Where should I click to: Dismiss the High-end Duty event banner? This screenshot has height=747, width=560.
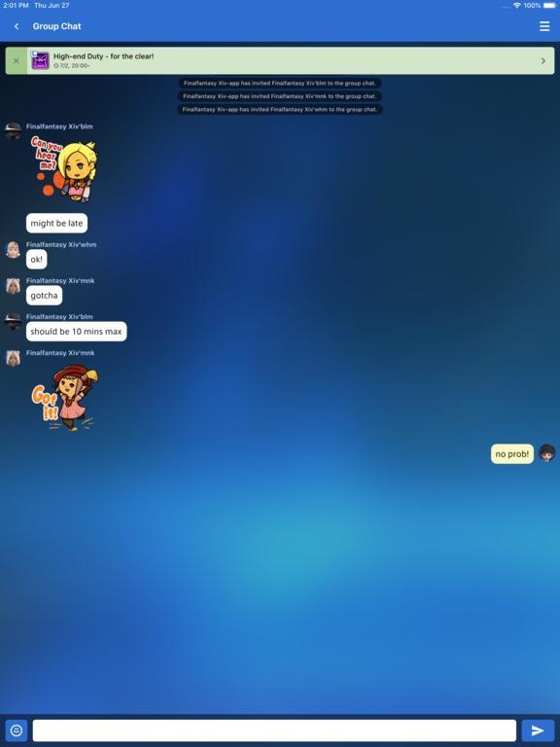pyautogui.click(x=17, y=61)
